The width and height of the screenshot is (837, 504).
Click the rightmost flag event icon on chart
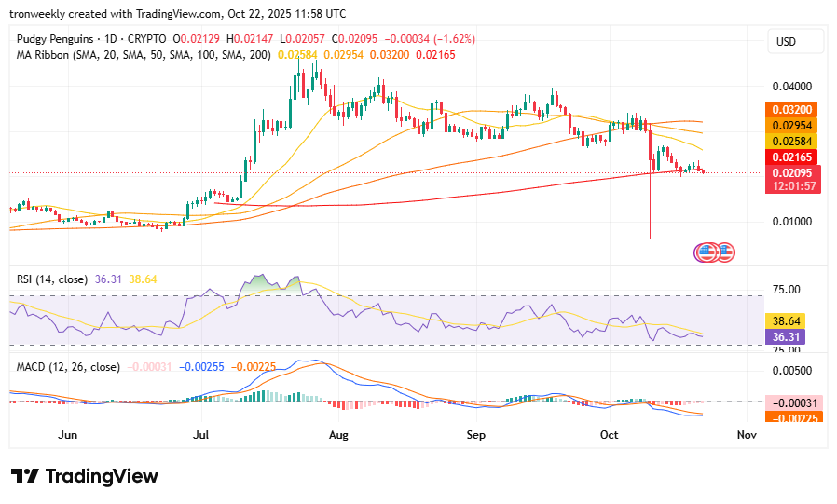725,252
